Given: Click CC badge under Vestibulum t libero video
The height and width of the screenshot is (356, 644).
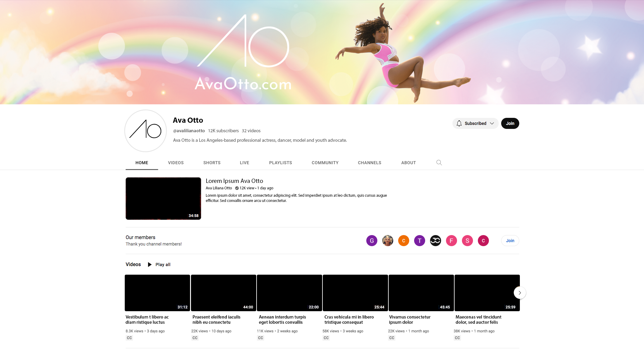Looking at the screenshot, I should point(129,338).
